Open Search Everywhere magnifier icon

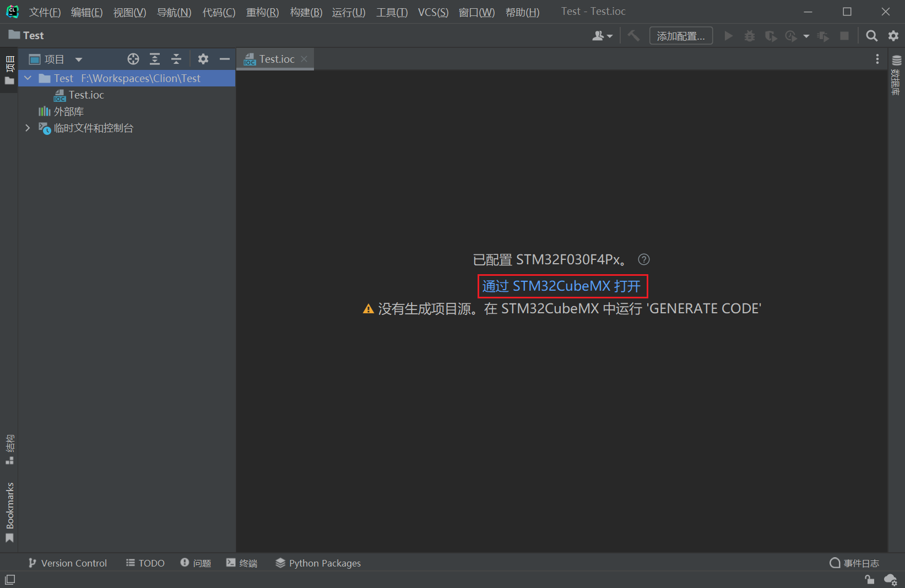click(871, 36)
